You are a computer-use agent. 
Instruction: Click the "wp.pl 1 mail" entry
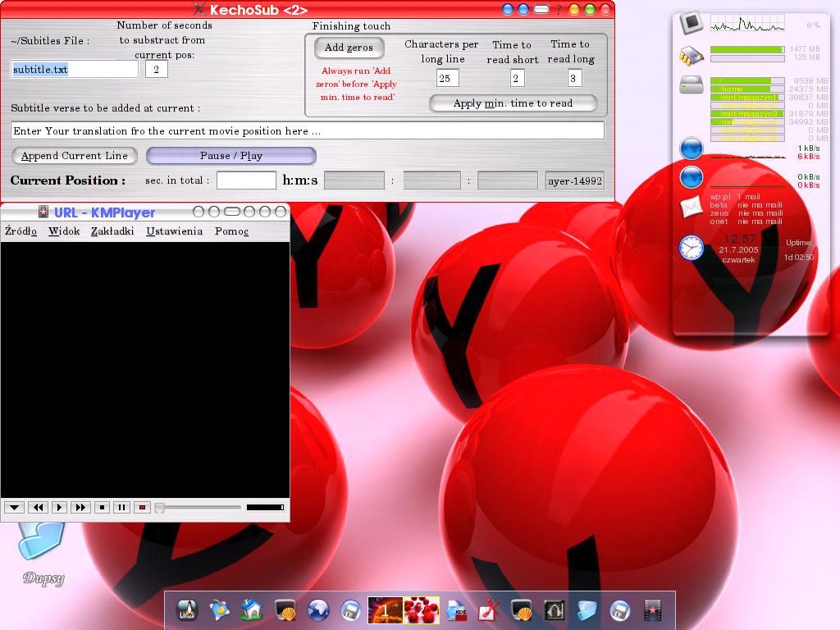pos(735,197)
